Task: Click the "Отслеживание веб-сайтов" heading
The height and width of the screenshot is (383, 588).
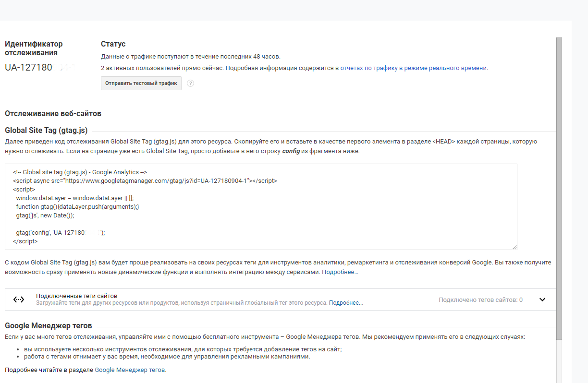Action: click(53, 114)
